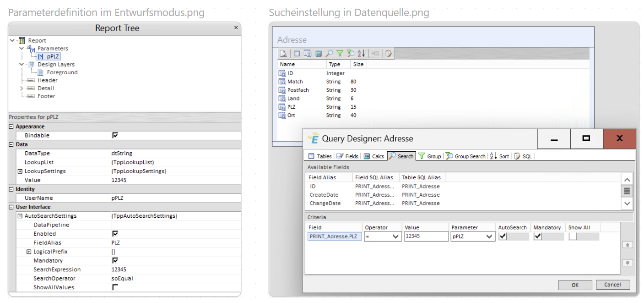Viewport: 644px width, 303px height.
Task: Switch to the Group Search tab
Action: tap(465, 156)
